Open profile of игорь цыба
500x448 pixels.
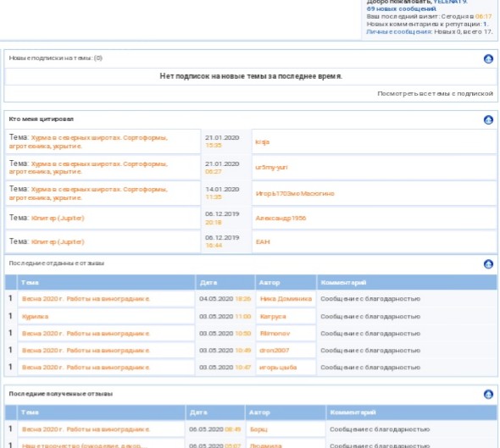pos(278,368)
